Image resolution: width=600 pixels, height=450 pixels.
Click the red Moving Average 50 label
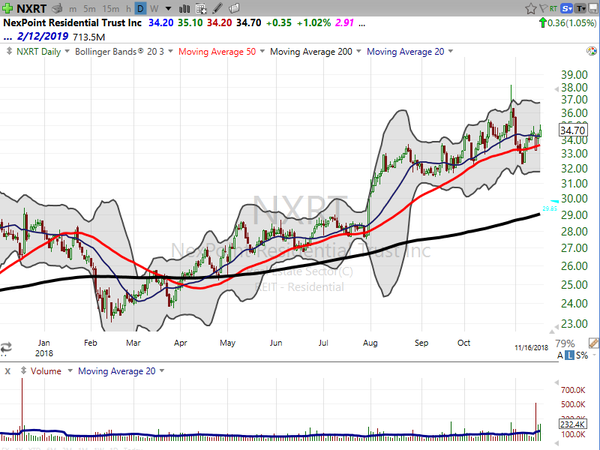217,52
